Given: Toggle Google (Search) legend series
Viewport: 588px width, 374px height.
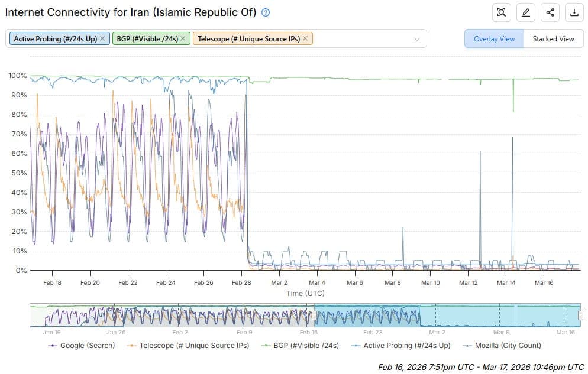Looking at the screenshot, I should tap(82, 345).
